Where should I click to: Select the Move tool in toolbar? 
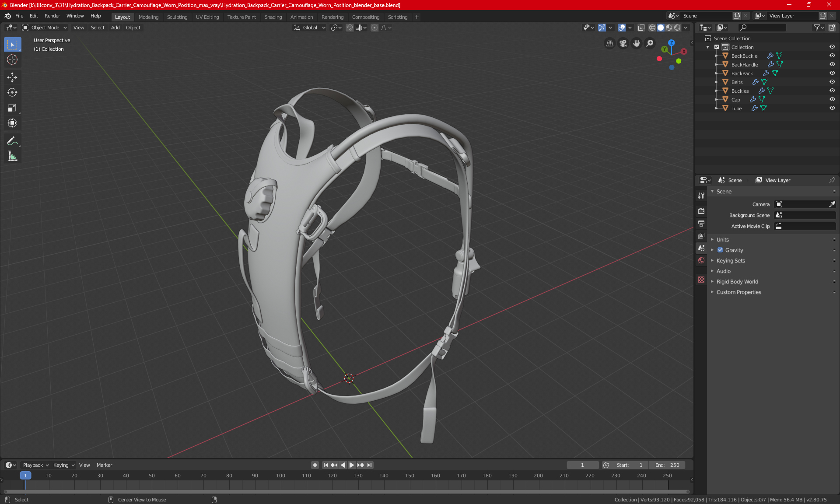(x=12, y=77)
